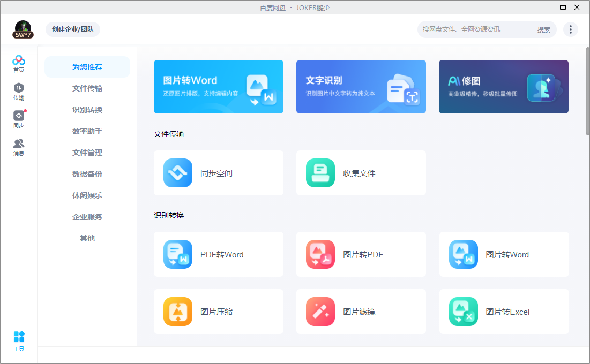Viewport: 590px width, 364px height.
Task: Switch to the 为您推荐 tab
Action: (87, 67)
